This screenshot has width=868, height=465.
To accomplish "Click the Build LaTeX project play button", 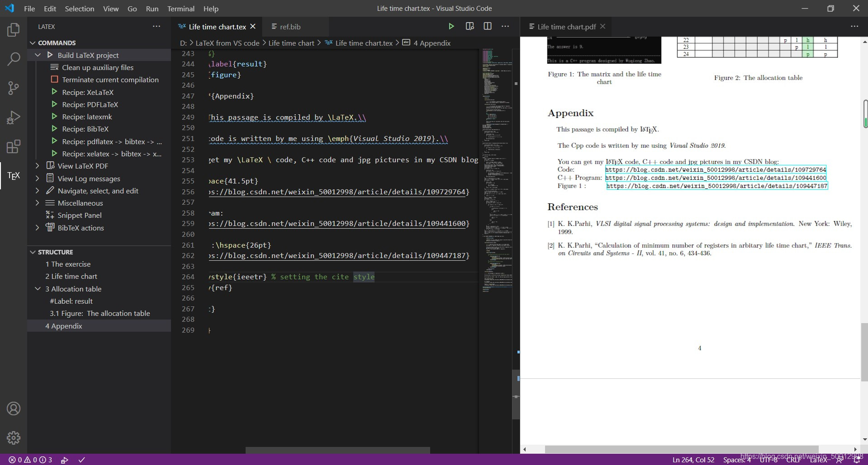I will point(451,27).
